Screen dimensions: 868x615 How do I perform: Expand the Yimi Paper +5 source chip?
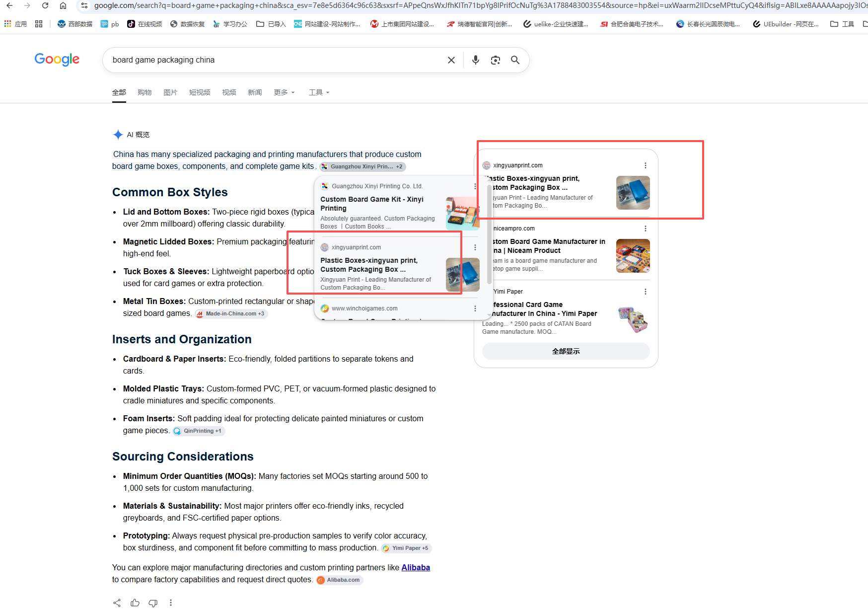coord(406,548)
